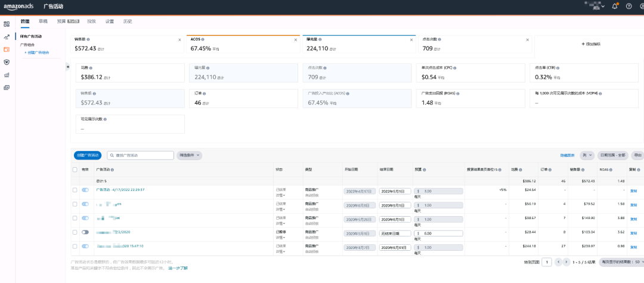Open the help question mark icon
Image resolution: width=644 pixels, height=283 pixels.
coord(629,6)
